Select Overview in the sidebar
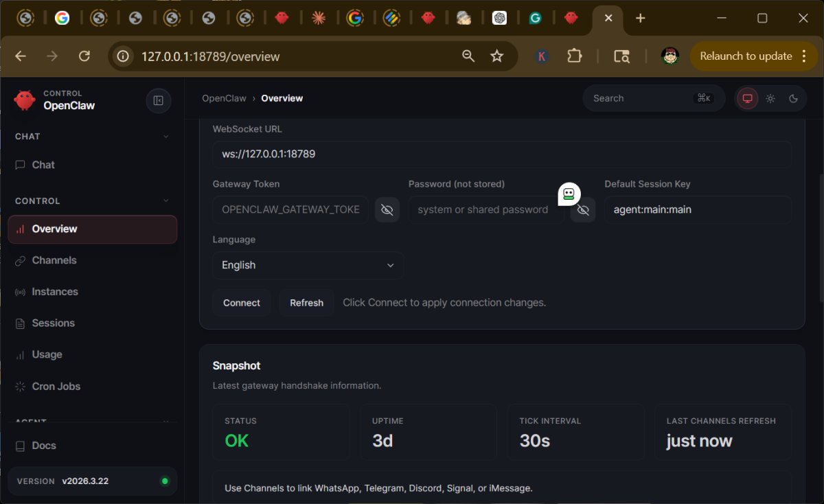The image size is (824, 504). [x=92, y=229]
